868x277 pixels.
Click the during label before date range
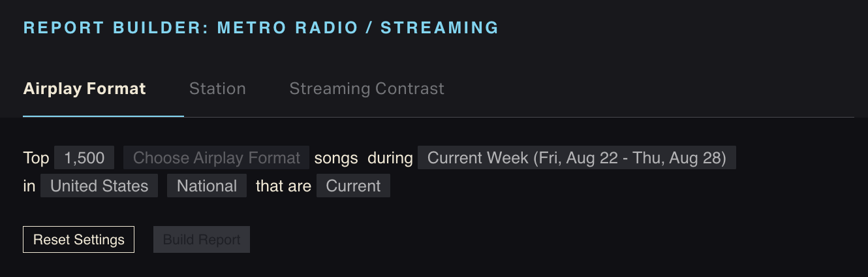tap(390, 158)
